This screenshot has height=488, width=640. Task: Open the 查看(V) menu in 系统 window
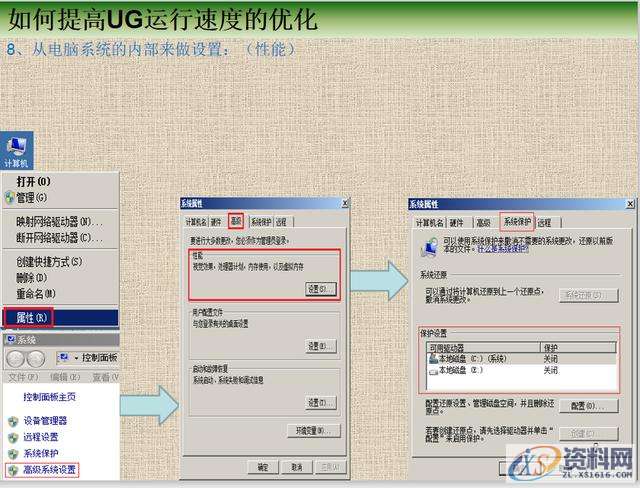[105, 377]
